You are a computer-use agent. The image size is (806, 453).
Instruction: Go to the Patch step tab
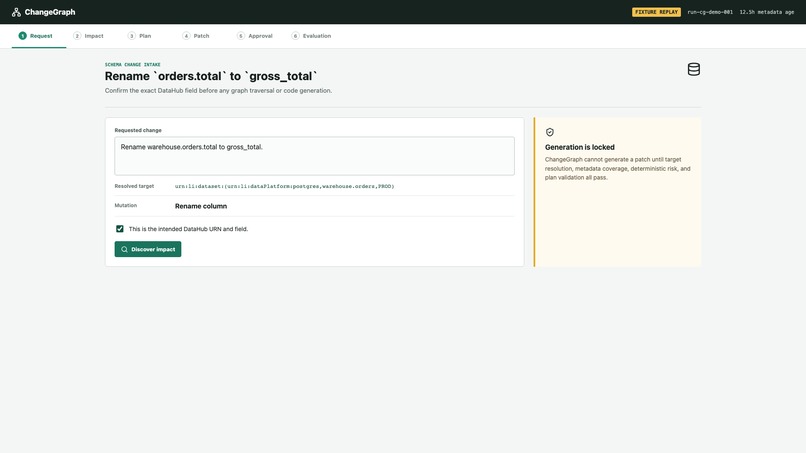point(196,36)
